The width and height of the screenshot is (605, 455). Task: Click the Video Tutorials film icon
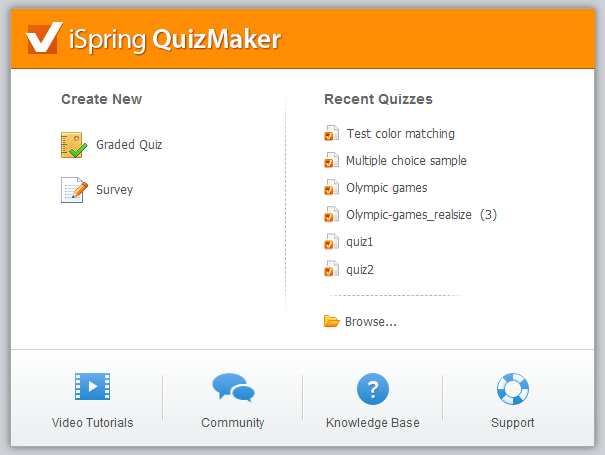(92, 386)
